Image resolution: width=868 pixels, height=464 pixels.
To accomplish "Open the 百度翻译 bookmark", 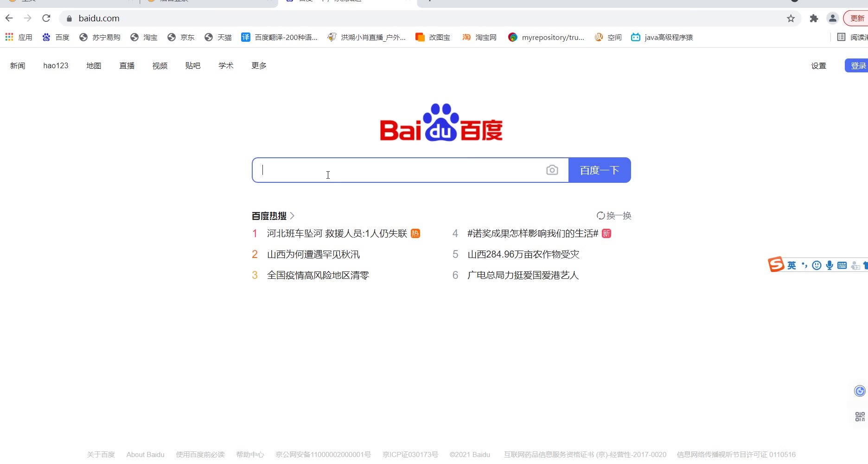I will (280, 37).
